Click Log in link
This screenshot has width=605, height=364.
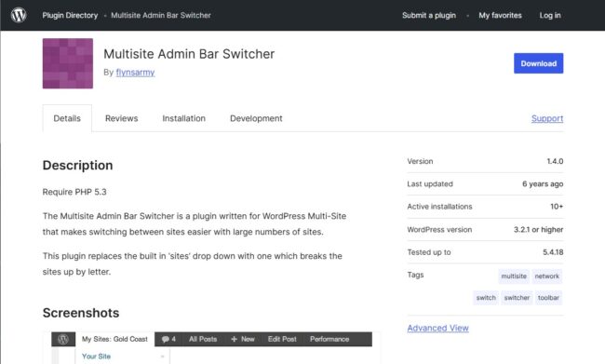550,16
